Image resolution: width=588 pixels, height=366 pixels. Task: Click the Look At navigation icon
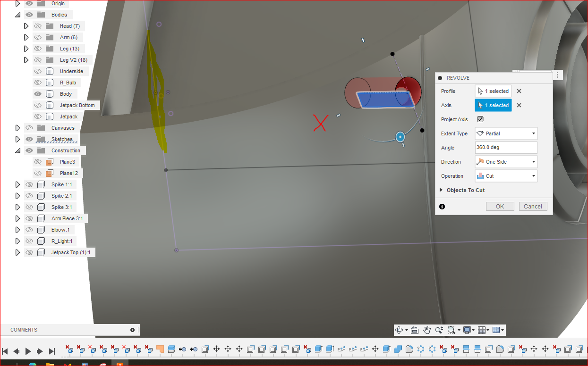[415, 330]
